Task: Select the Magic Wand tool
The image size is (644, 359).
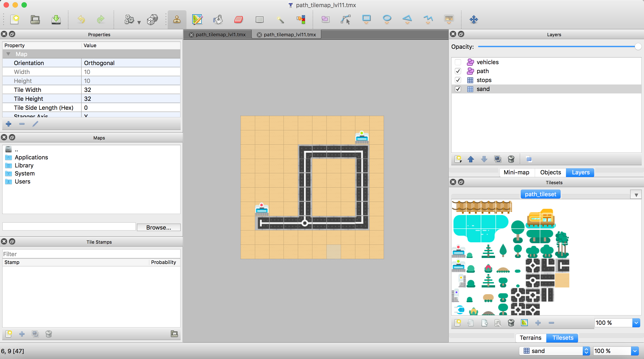Action: pyautogui.click(x=280, y=19)
